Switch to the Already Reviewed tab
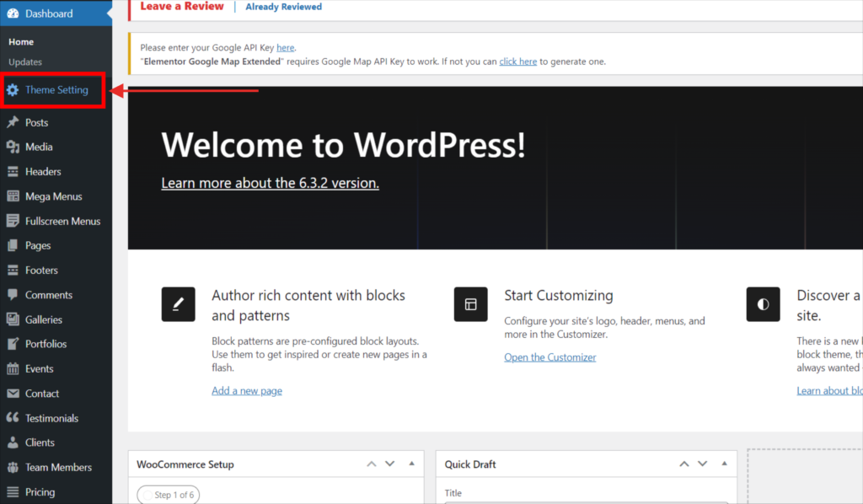 [x=283, y=7]
